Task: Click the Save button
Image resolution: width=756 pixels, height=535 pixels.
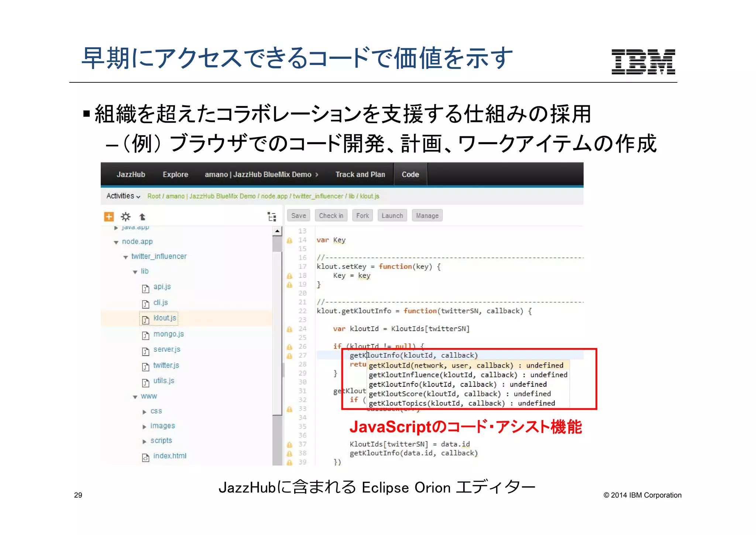Action: [298, 215]
